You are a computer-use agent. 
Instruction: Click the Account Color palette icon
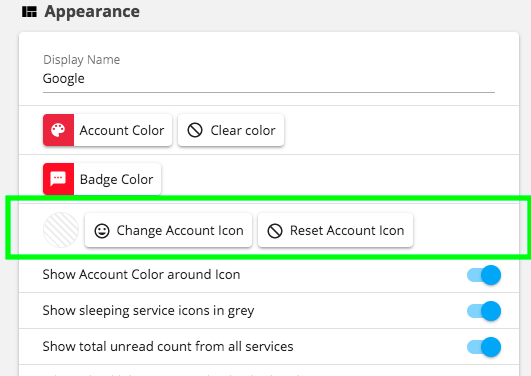click(58, 130)
